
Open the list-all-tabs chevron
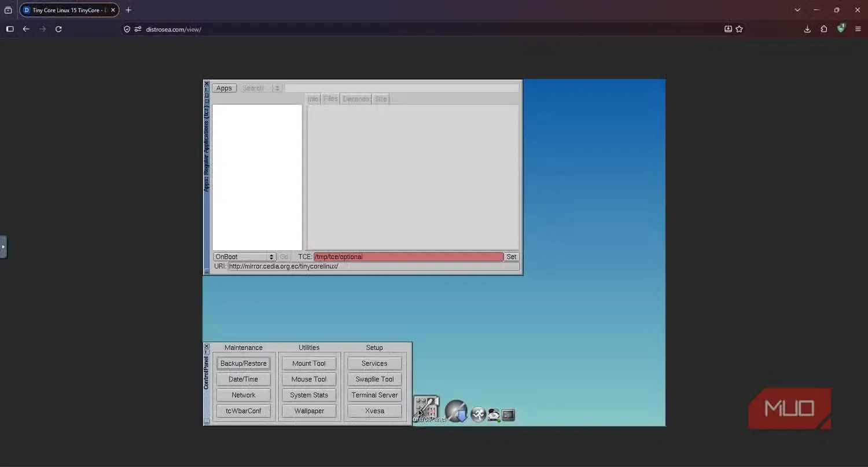click(797, 10)
